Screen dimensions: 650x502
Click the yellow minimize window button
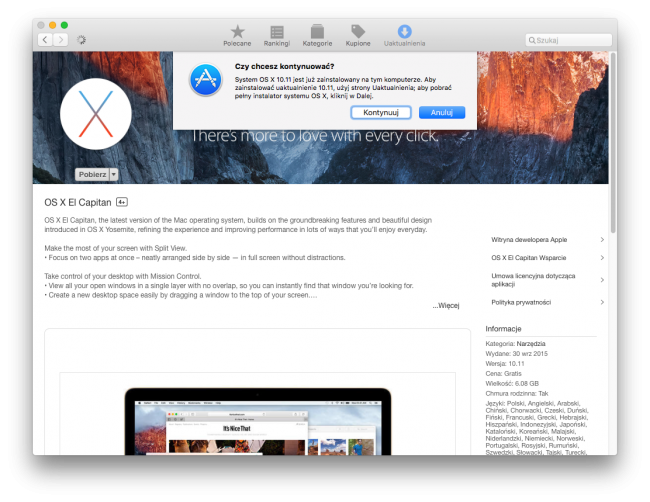point(53,25)
